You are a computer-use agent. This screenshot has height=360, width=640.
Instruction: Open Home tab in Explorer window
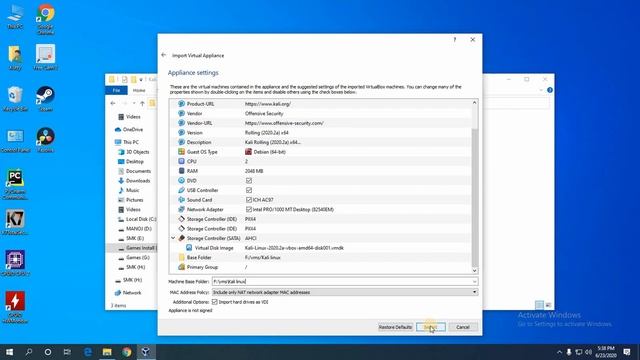(x=139, y=90)
